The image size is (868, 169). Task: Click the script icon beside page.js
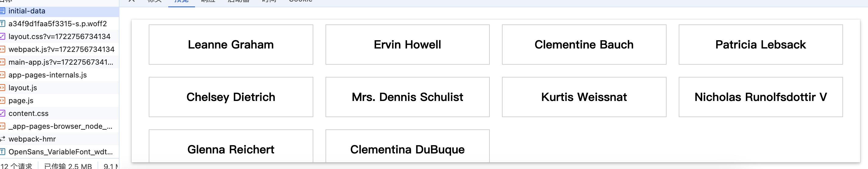[2, 101]
